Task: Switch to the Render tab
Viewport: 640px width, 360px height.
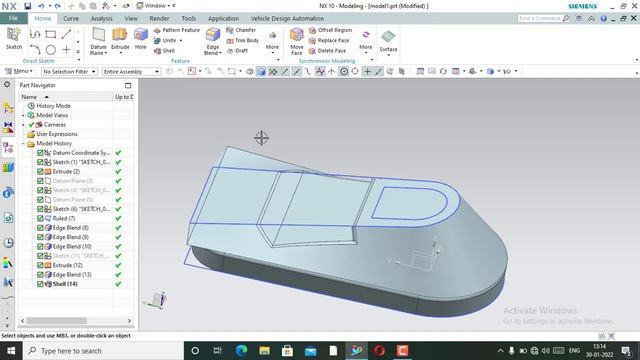Action: point(159,18)
